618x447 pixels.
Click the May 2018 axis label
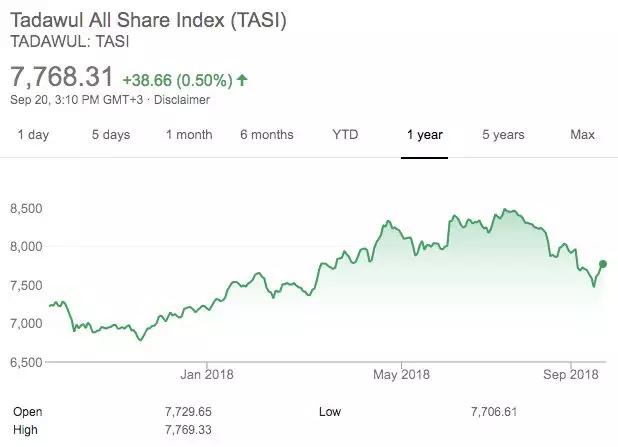click(x=401, y=375)
